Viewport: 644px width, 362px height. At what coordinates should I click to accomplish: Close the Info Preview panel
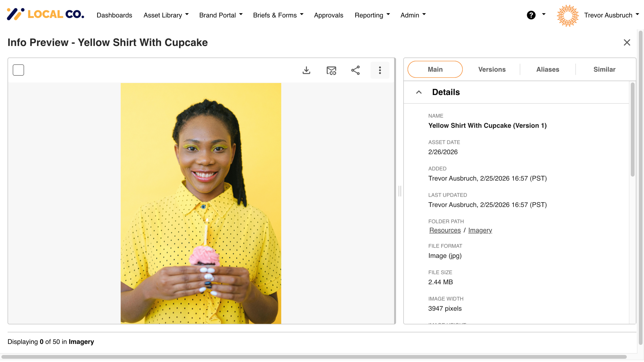pos(627,42)
